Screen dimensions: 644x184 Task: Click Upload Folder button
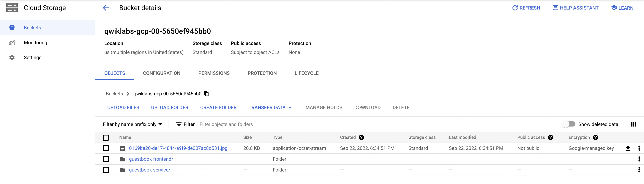170,108
